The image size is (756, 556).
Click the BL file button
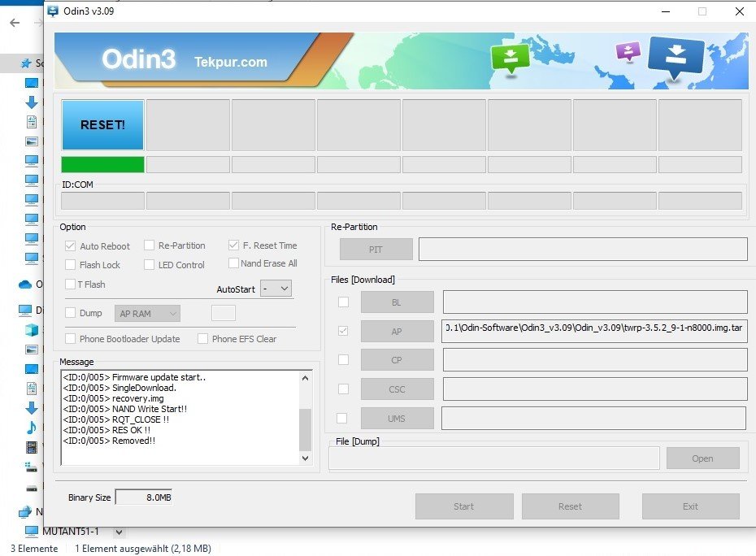[x=398, y=302]
